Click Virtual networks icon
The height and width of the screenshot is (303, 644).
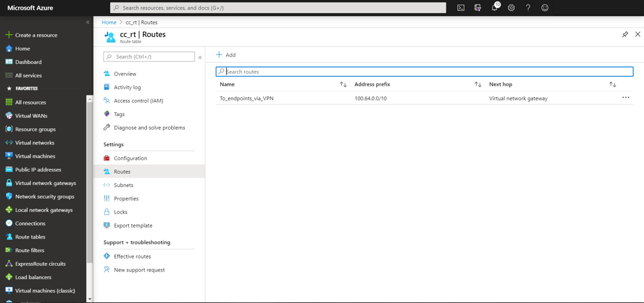pyautogui.click(x=8, y=142)
